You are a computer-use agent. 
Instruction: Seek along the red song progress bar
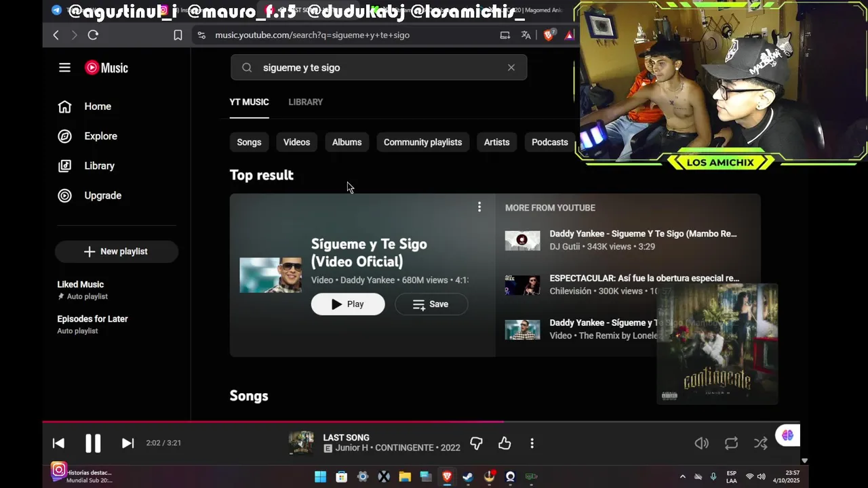coord(420,422)
